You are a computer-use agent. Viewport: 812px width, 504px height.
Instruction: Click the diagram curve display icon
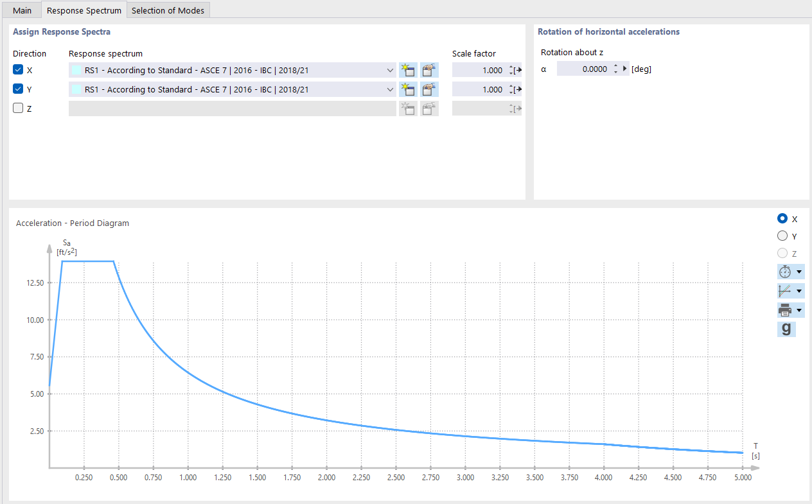786,290
